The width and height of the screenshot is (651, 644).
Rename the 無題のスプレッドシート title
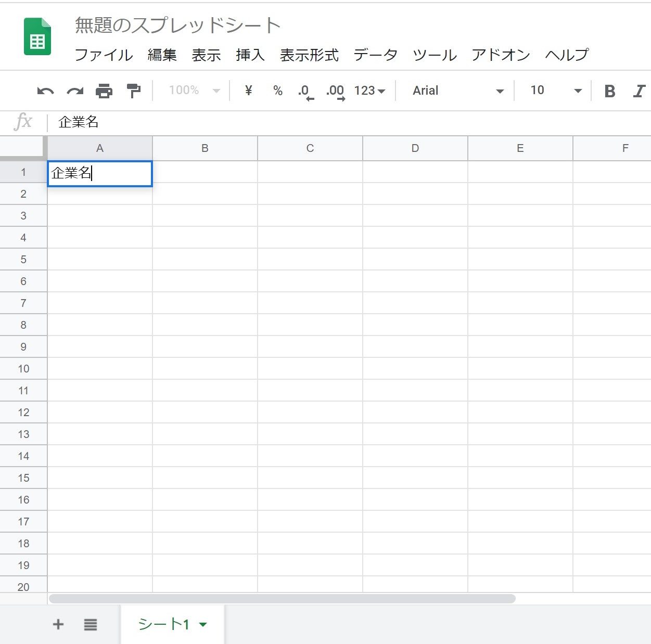click(x=177, y=25)
